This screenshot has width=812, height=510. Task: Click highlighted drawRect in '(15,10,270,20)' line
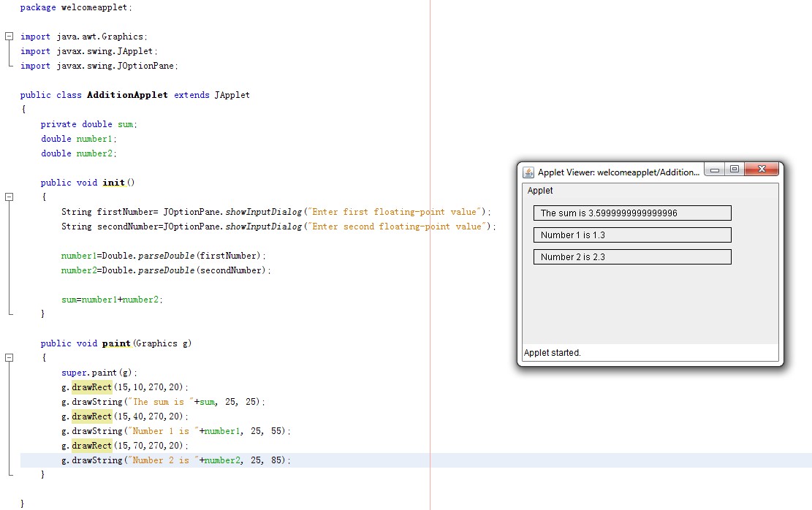pyautogui.click(x=91, y=387)
